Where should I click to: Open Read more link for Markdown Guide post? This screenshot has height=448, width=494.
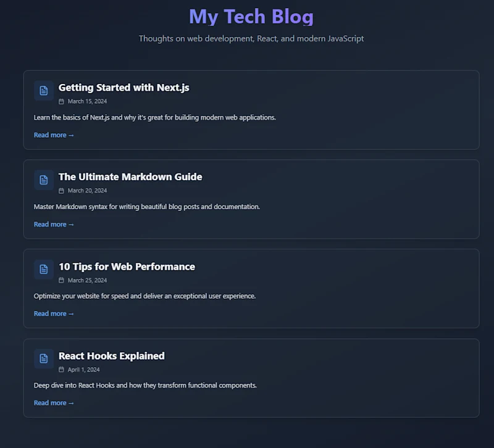pos(54,225)
